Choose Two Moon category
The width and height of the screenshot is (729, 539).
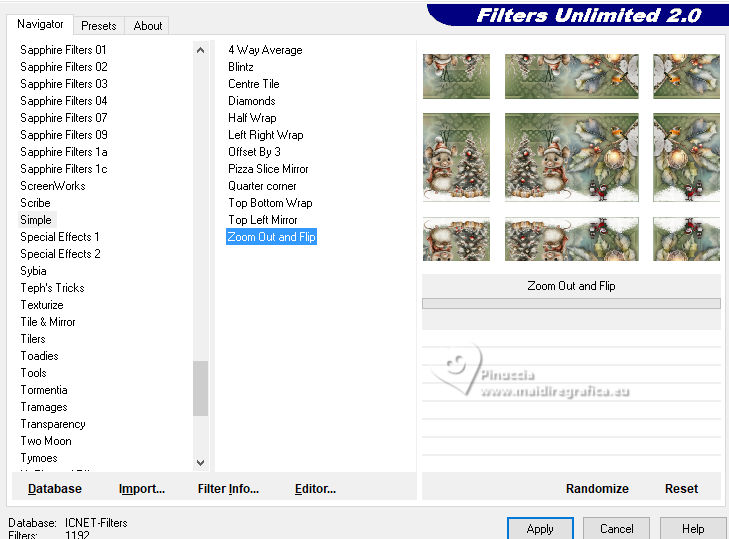[x=46, y=441]
